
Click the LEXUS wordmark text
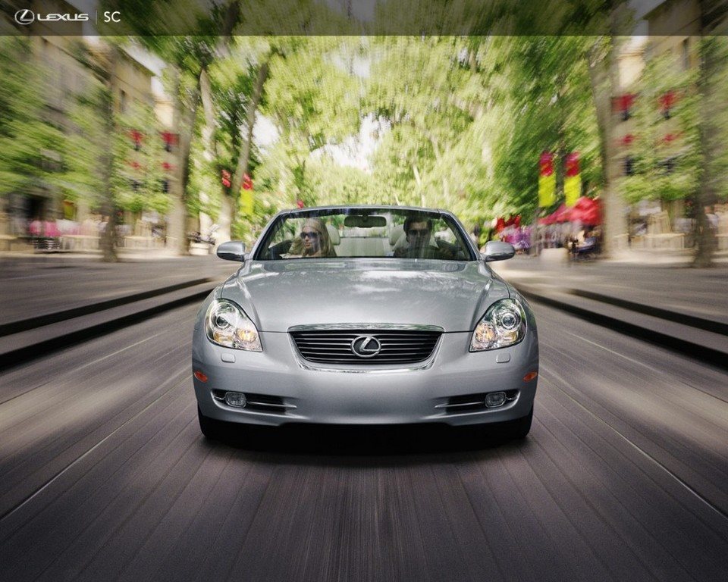pos(63,17)
